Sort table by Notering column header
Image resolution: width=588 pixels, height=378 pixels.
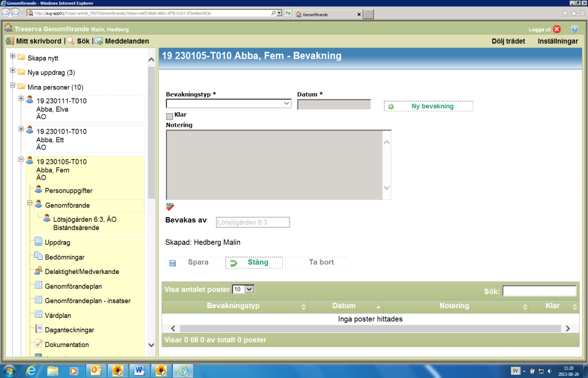pos(456,306)
